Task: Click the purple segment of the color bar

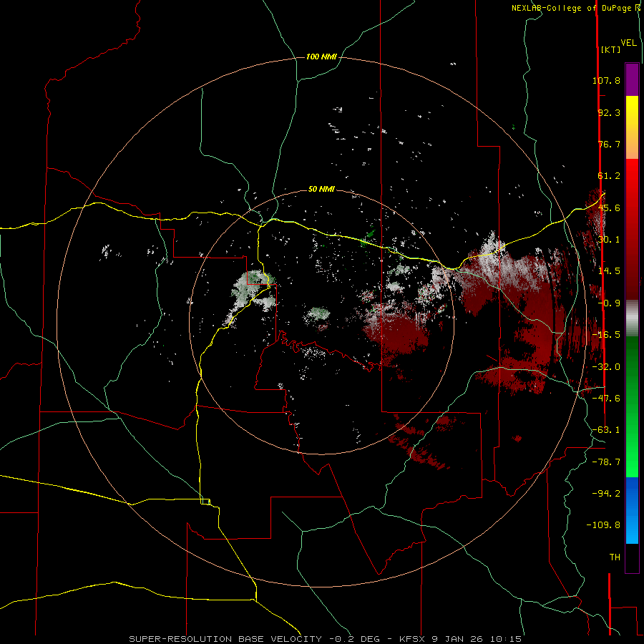Action: (x=632, y=79)
